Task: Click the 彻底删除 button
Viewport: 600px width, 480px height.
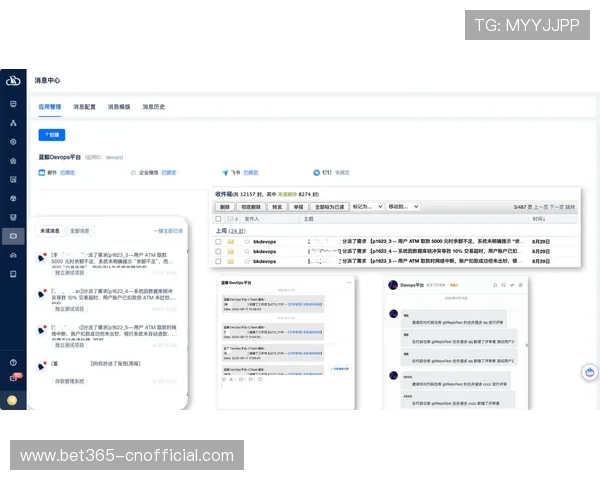Action: 251,207
